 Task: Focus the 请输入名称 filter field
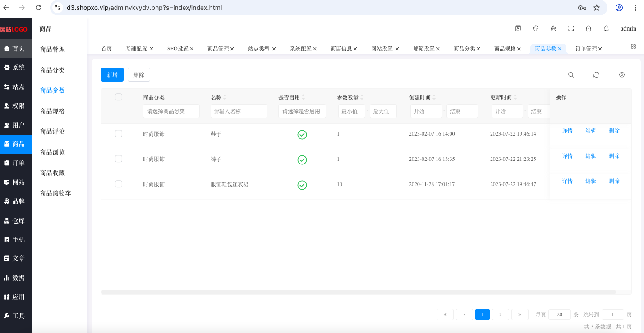(239, 111)
